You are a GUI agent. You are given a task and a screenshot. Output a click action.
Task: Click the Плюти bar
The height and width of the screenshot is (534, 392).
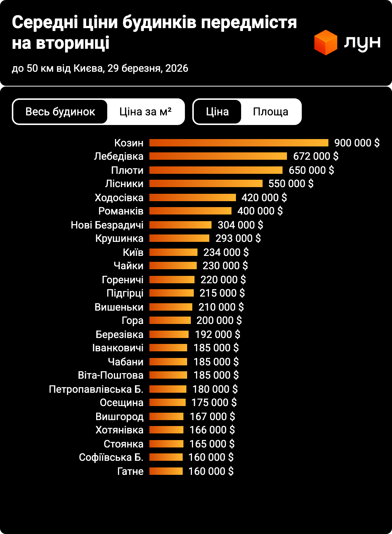click(x=216, y=170)
